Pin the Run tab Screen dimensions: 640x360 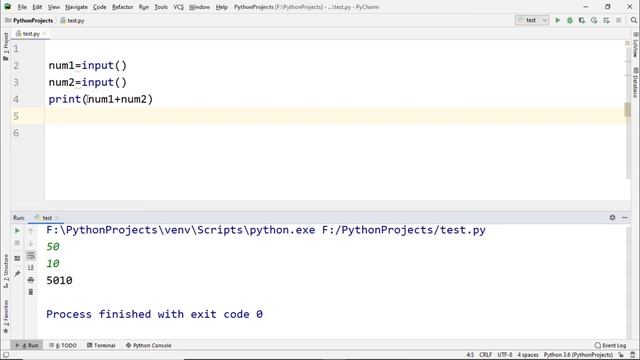(x=17, y=273)
